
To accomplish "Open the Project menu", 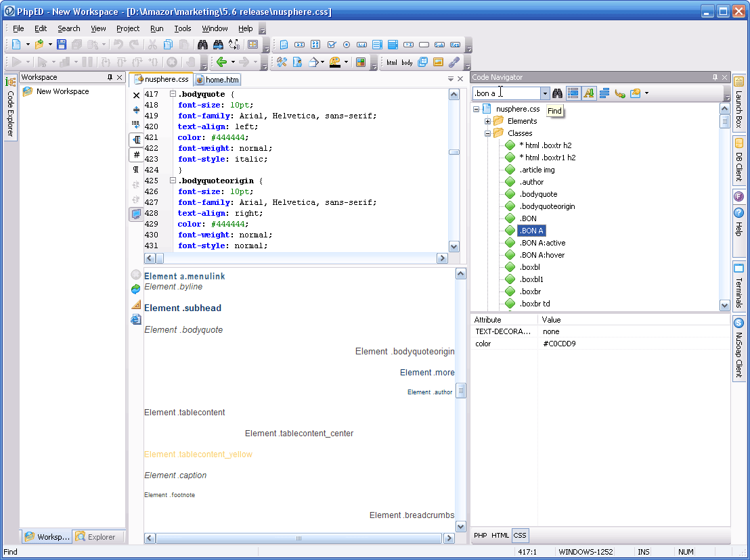I will [128, 28].
